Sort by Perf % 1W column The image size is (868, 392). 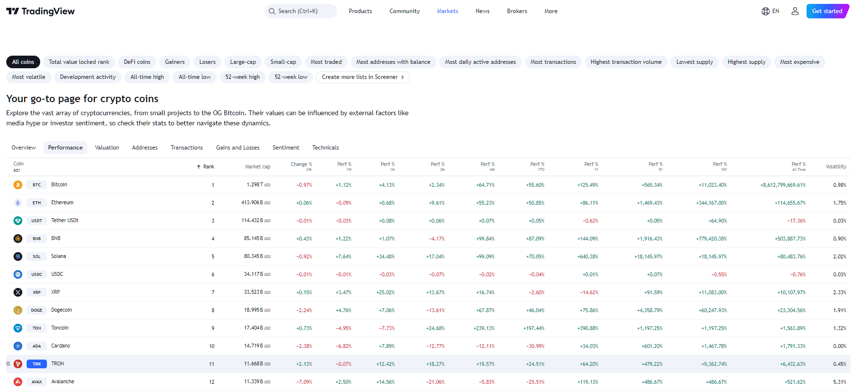pyautogui.click(x=344, y=166)
